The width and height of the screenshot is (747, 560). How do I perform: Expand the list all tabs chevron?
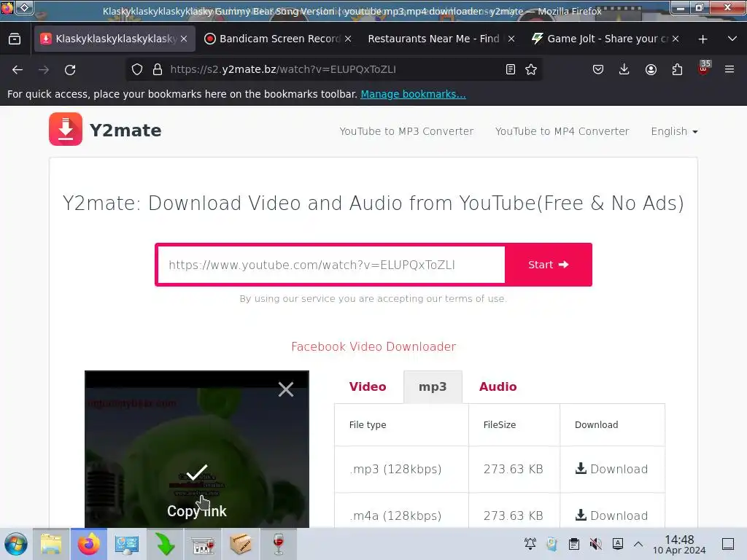click(x=732, y=39)
